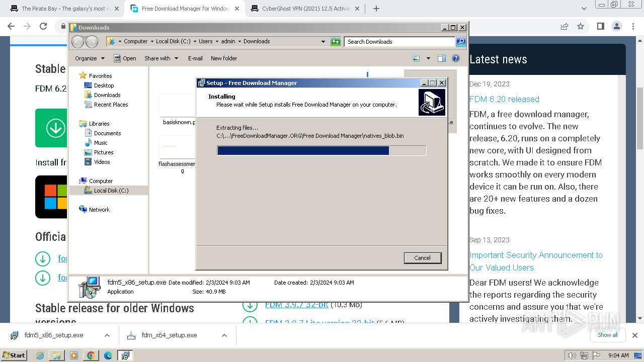Screen dimensions: 644x362
Task: Open Chrome from taskbar
Action: coord(91,355)
